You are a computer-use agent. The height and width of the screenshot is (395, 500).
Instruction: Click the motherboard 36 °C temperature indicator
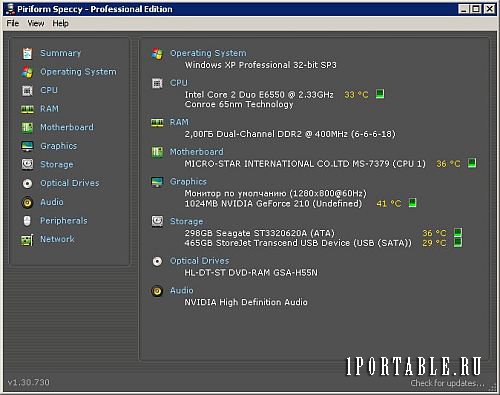pos(472,163)
